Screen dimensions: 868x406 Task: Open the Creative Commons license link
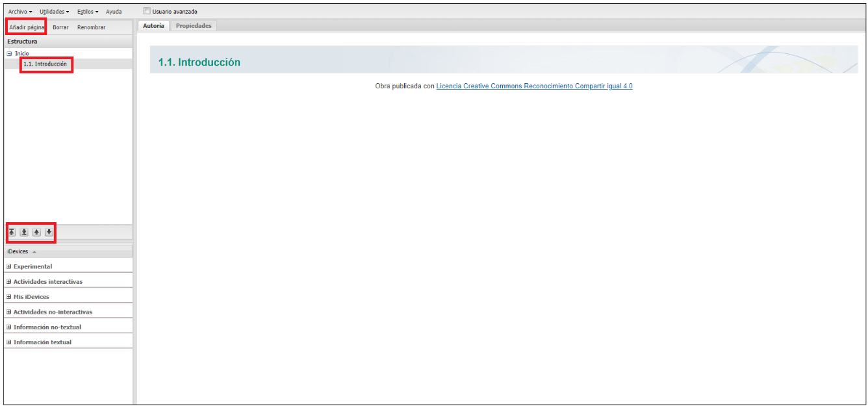[534, 86]
